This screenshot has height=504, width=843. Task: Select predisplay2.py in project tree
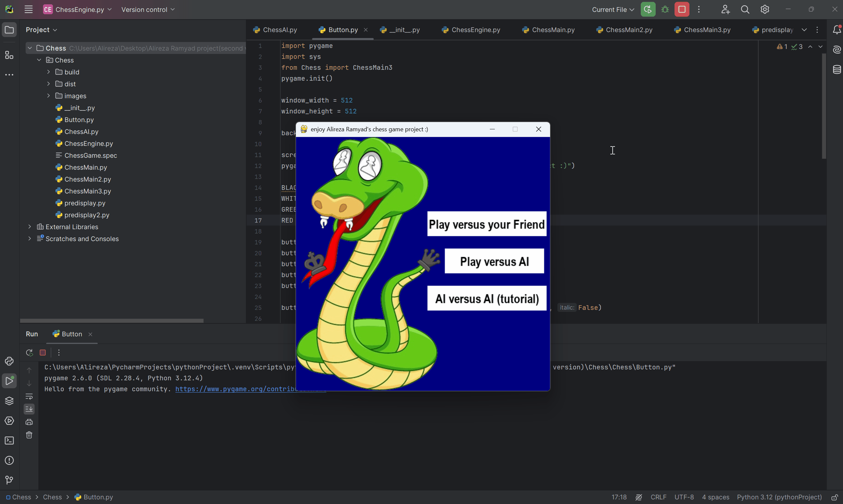click(x=82, y=215)
